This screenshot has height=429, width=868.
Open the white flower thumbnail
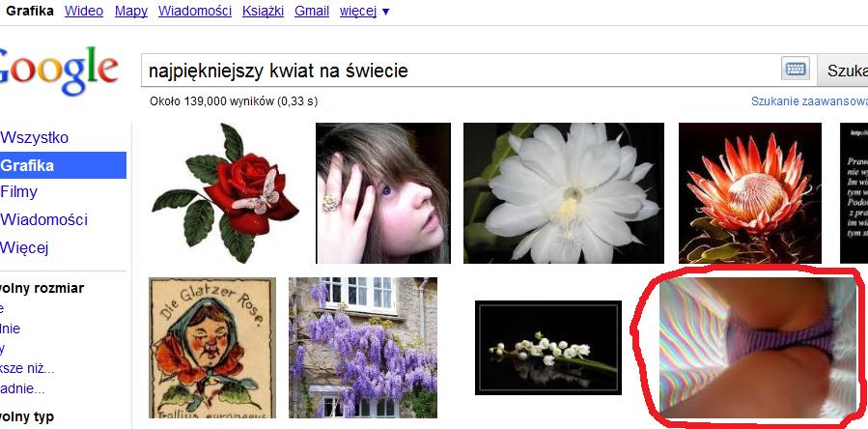[564, 193]
